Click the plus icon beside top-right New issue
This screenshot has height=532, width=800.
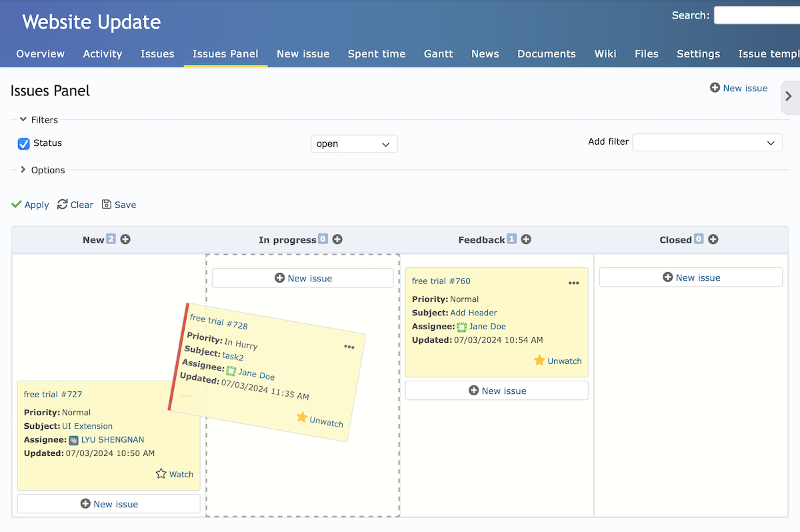pyautogui.click(x=715, y=87)
